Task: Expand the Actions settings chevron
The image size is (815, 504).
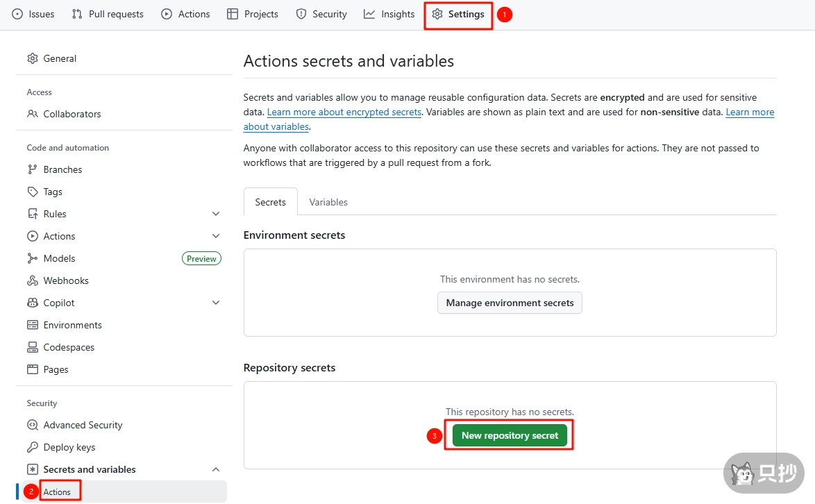Action: pyautogui.click(x=216, y=236)
